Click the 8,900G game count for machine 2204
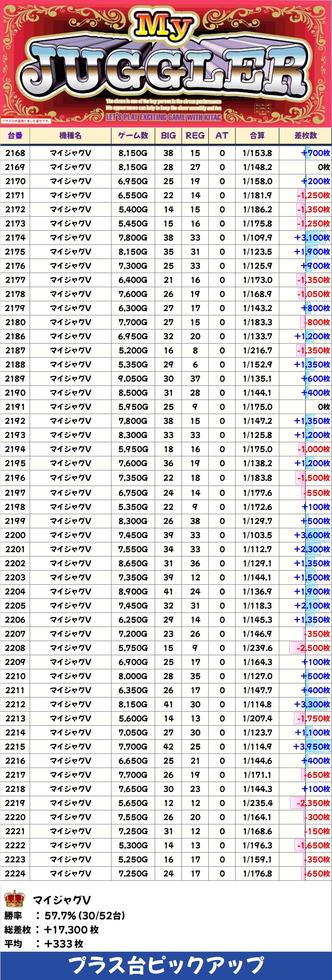The image size is (332, 980). 133,591
